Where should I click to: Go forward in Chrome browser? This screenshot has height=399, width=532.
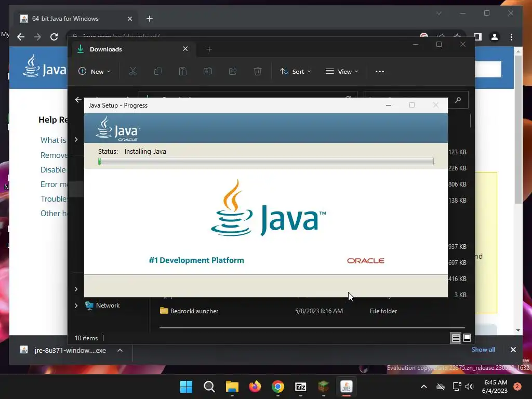click(37, 37)
